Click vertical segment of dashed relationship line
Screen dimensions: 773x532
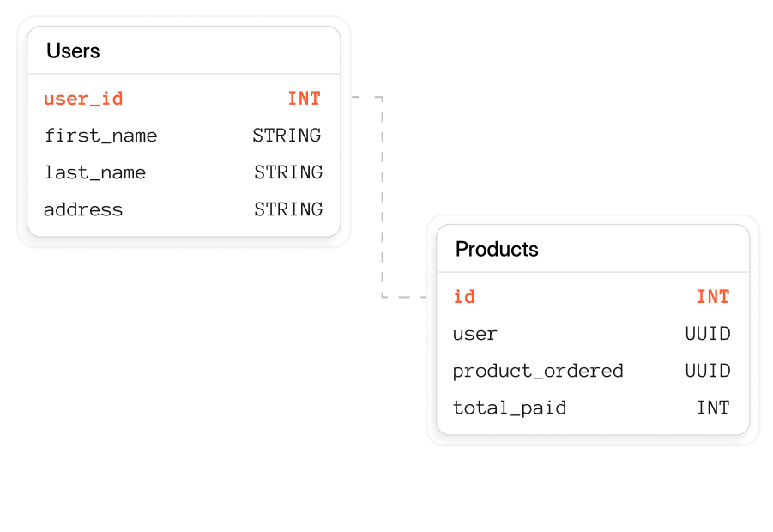[x=383, y=197]
